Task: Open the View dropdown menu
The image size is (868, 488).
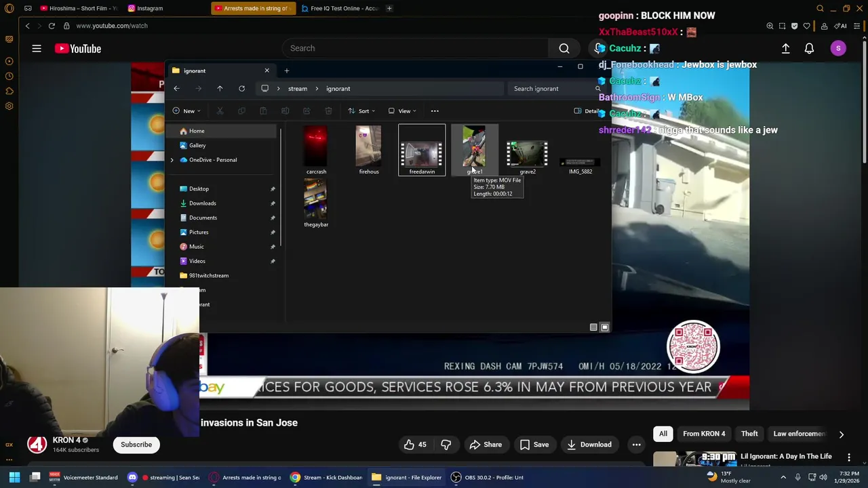Action: 403,110
